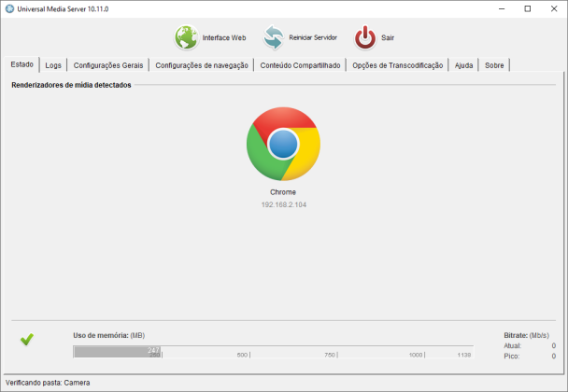568x392 pixels.
Task: Click the Reiniciar Servidor arrows icon
Action: point(274,37)
